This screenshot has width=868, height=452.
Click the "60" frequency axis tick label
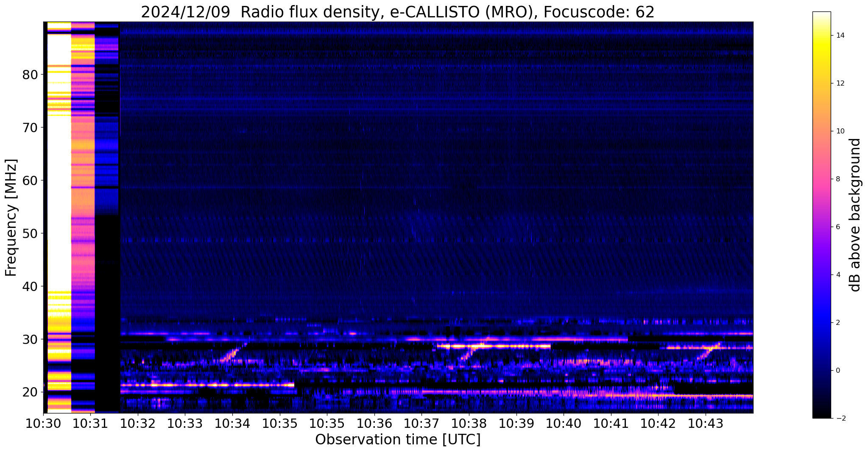tap(30, 180)
